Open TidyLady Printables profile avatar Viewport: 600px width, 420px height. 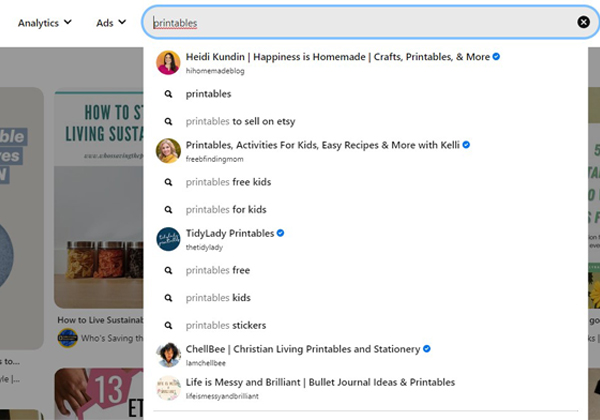[x=168, y=239]
